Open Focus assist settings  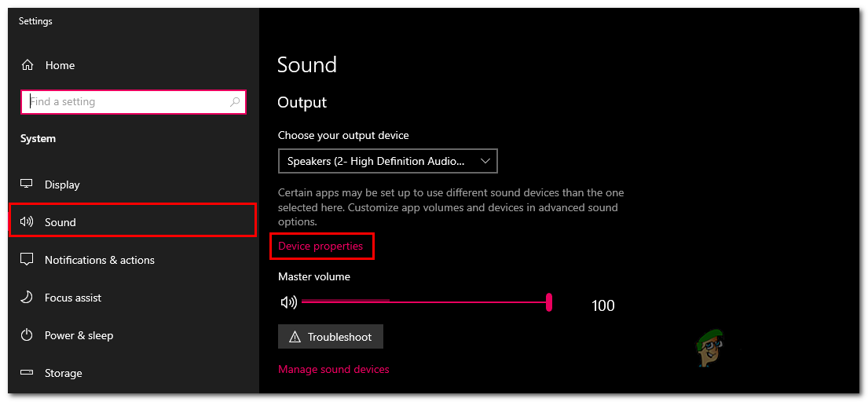pos(72,298)
